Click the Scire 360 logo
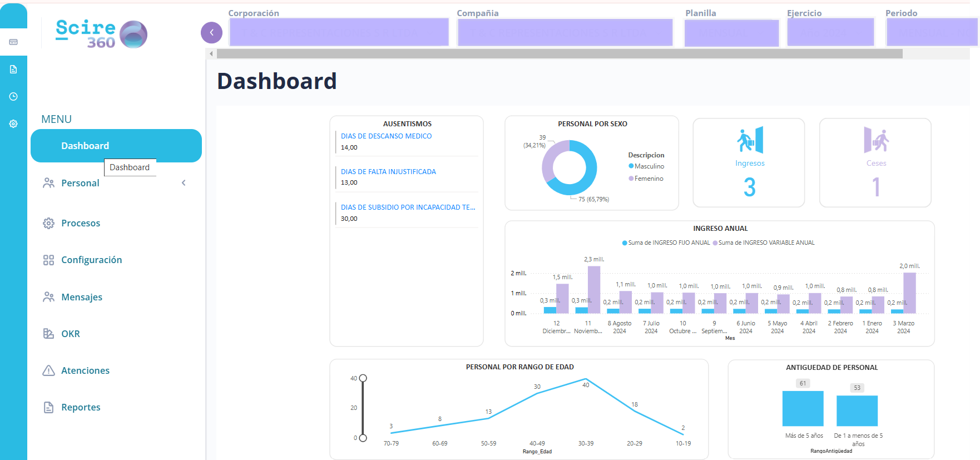This screenshot has width=980, height=460. pyautogui.click(x=101, y=34)
